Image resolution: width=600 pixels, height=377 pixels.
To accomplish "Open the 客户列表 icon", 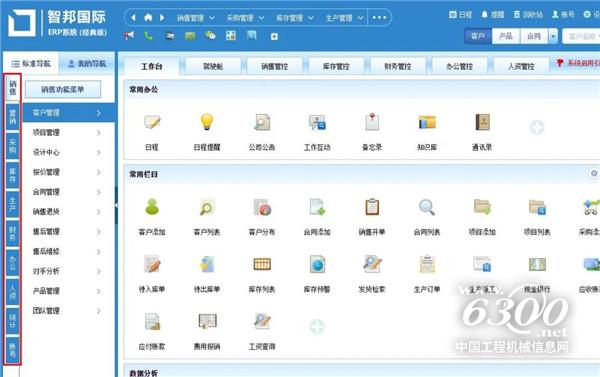I will point(207,207).
